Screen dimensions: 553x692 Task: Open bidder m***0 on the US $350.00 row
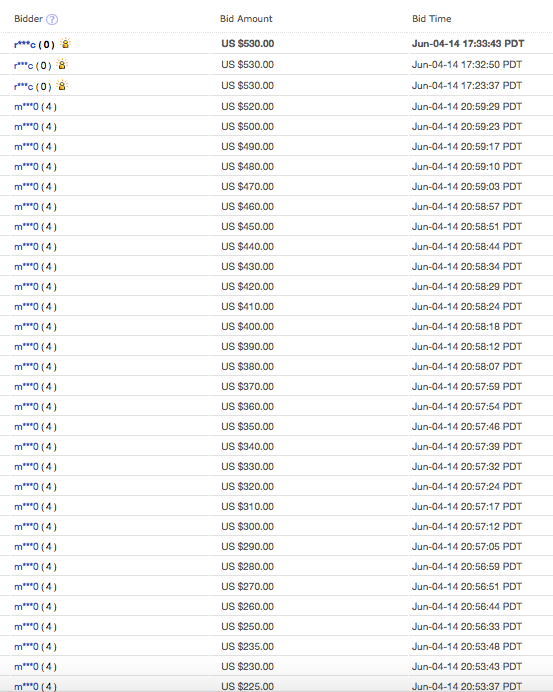[26, 427]
